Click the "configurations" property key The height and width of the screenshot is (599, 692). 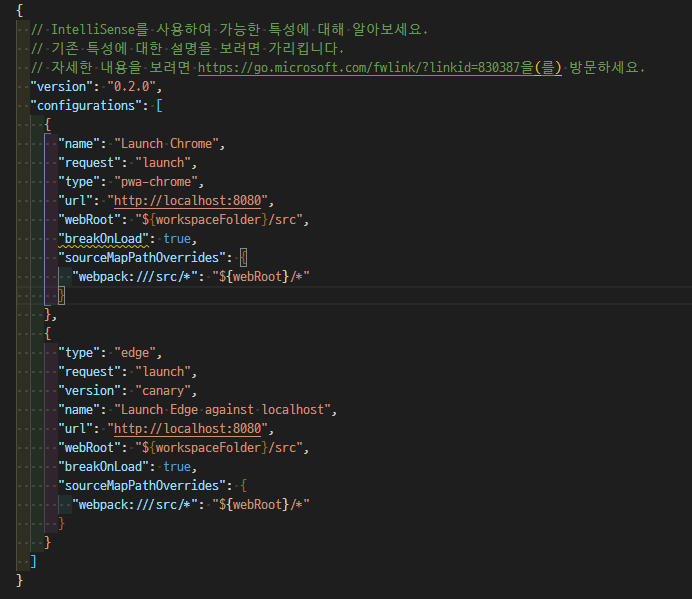click(87, 105)
